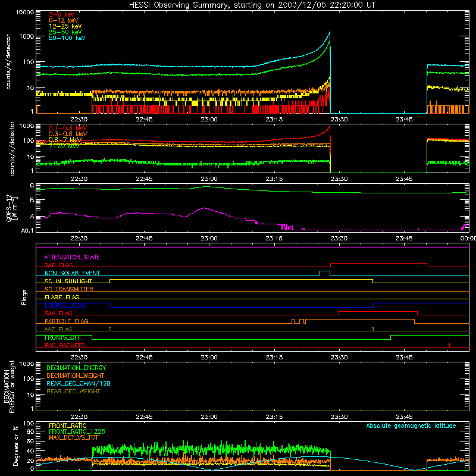Select the Absolute geomagnetic latitude label
The image size is (476, 476).
tap(411, 426)
